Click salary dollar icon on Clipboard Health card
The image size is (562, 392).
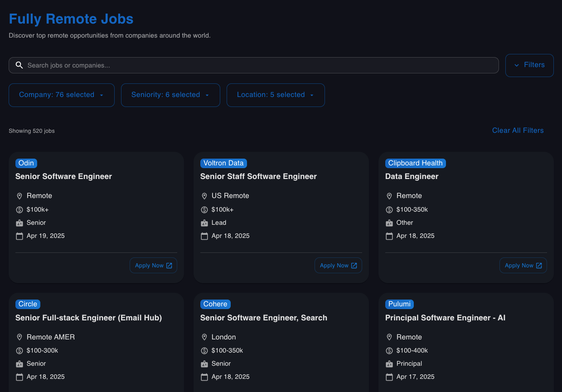(x=389, y=210)
